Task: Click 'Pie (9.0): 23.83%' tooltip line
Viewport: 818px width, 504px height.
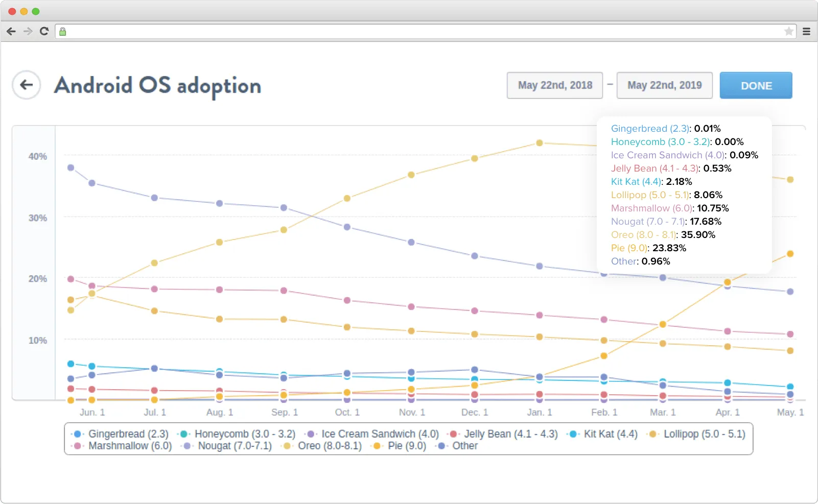Action: point(649,248)
